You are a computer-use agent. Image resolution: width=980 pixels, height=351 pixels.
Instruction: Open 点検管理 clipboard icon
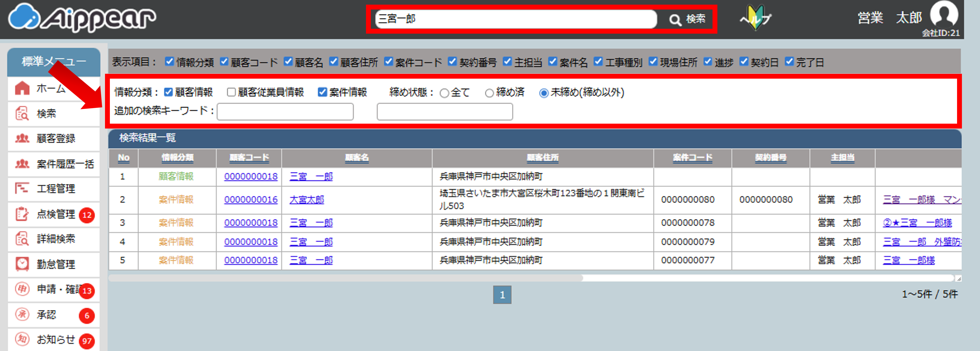tap(22, 214)
